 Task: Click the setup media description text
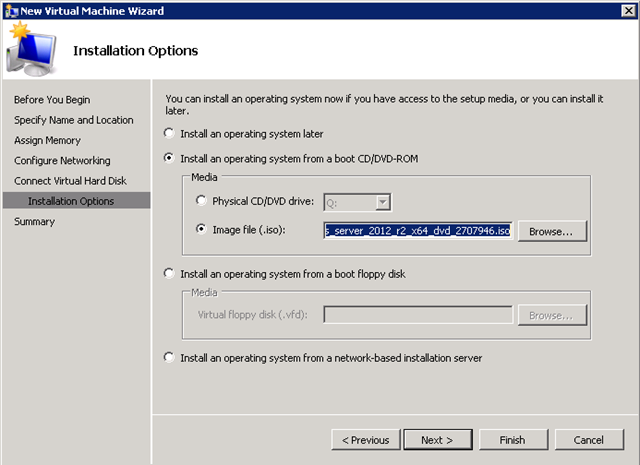tap(384, 105)
